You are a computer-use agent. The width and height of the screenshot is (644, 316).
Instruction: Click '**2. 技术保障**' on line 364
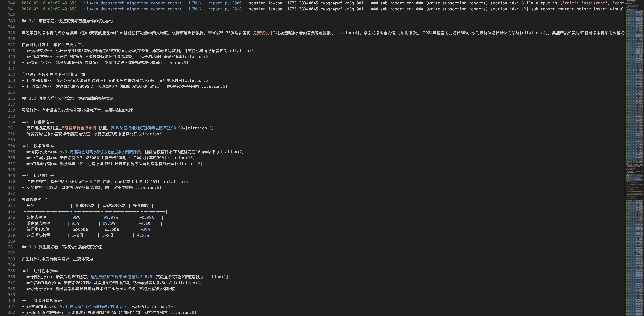pos(38,146)
